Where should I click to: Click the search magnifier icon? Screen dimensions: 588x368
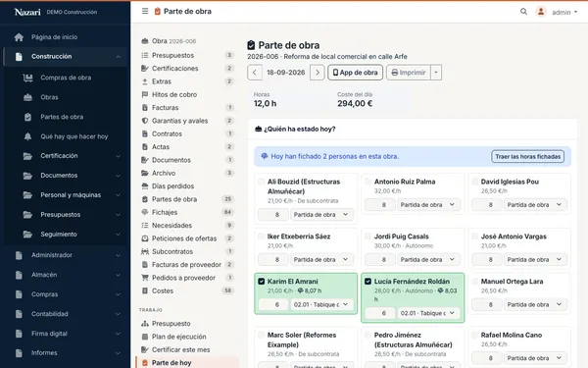coord(523,12)
